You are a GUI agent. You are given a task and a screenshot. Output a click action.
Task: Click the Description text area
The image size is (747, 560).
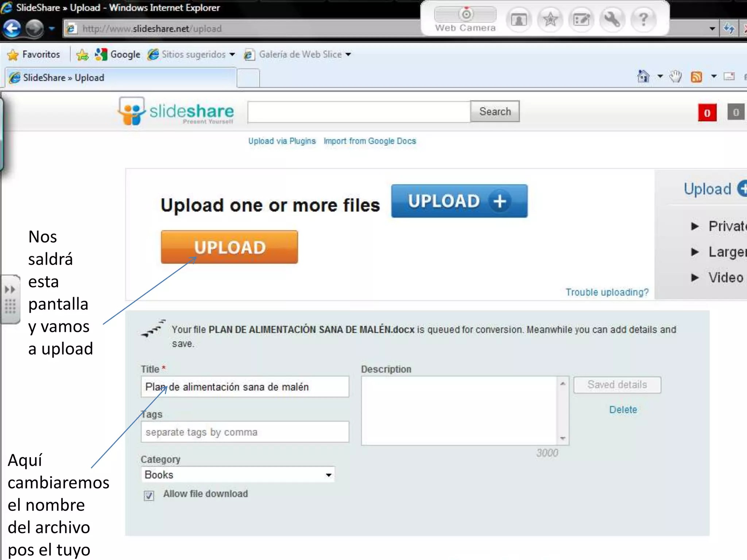tap(459, 411)
